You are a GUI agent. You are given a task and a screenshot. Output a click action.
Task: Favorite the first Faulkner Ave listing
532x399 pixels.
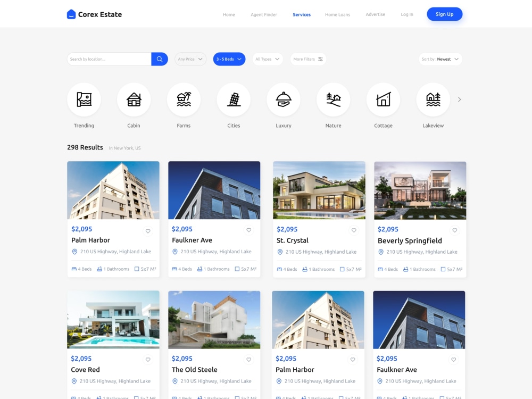pos(248,230)
